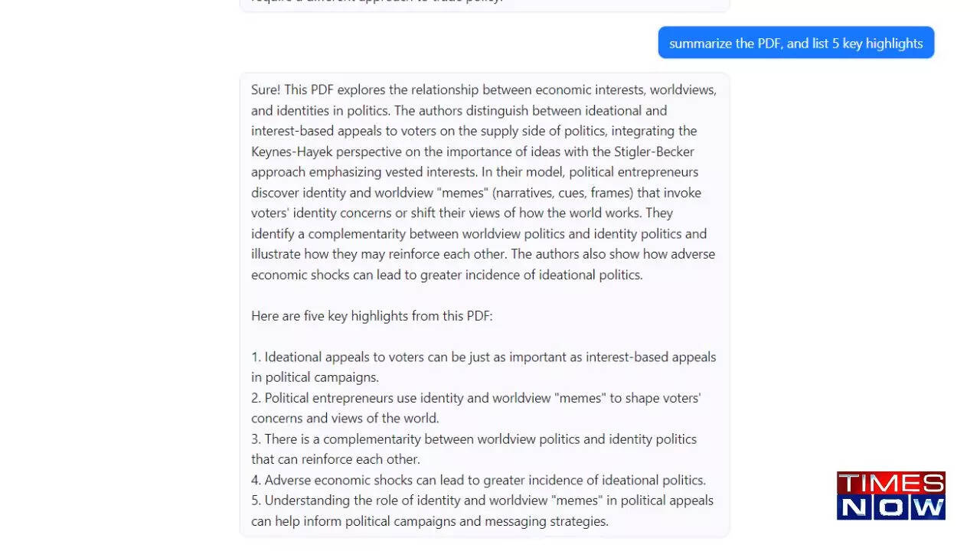The image size is (980, 551).
Task: Select the "Stigler-Becker" term in the summary
Action: (654, 152)
